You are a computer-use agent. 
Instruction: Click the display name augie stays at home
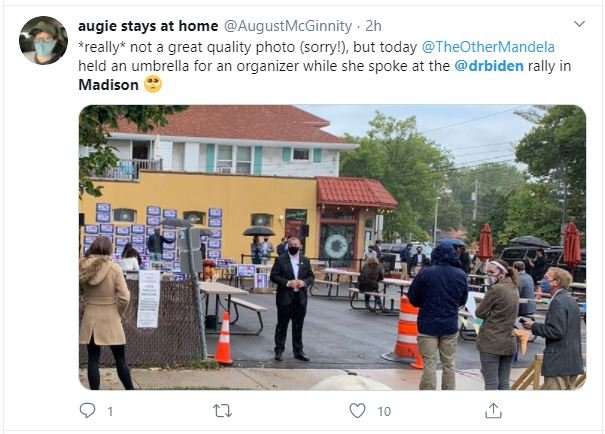(x=148, y=26)
